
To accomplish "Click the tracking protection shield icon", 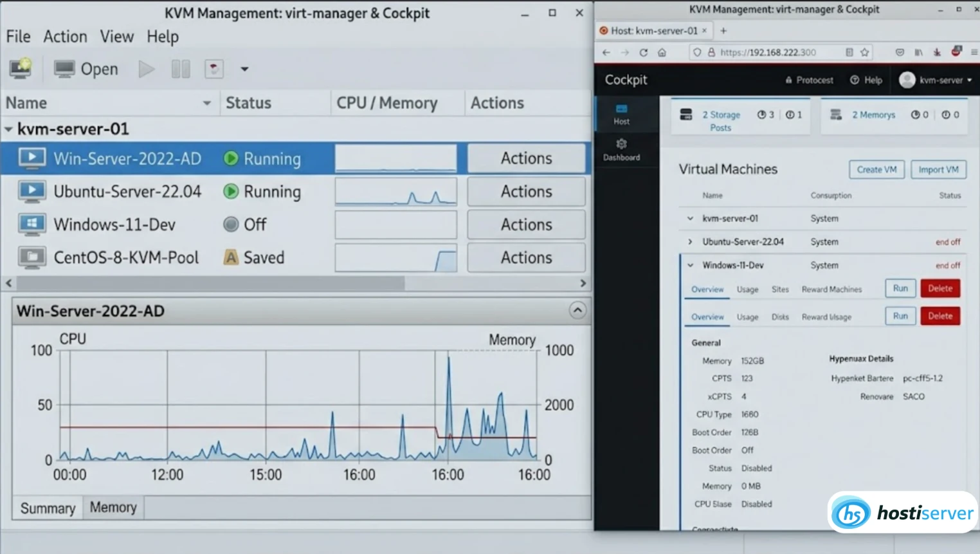I will (x=697, y=52).
